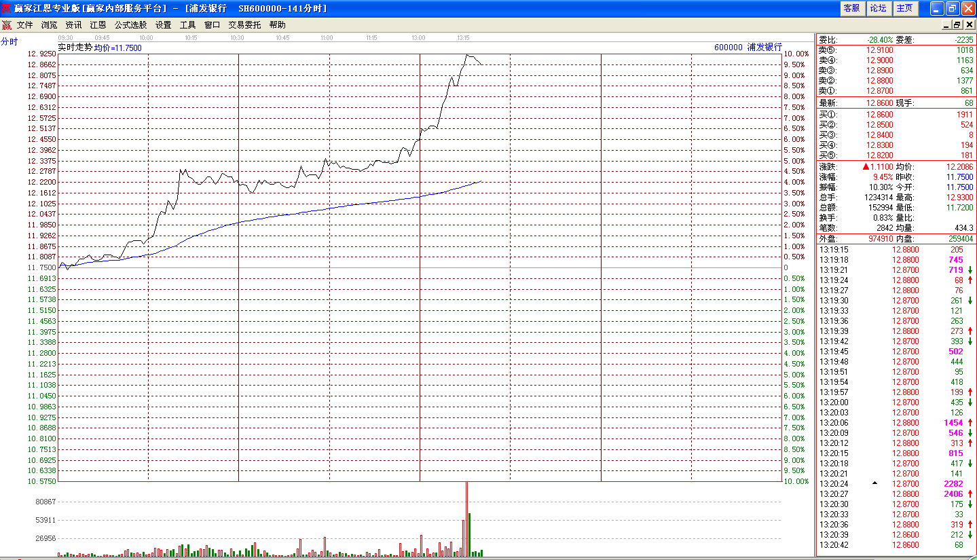Click the 内盘 value 259404

tap(960, 239)
